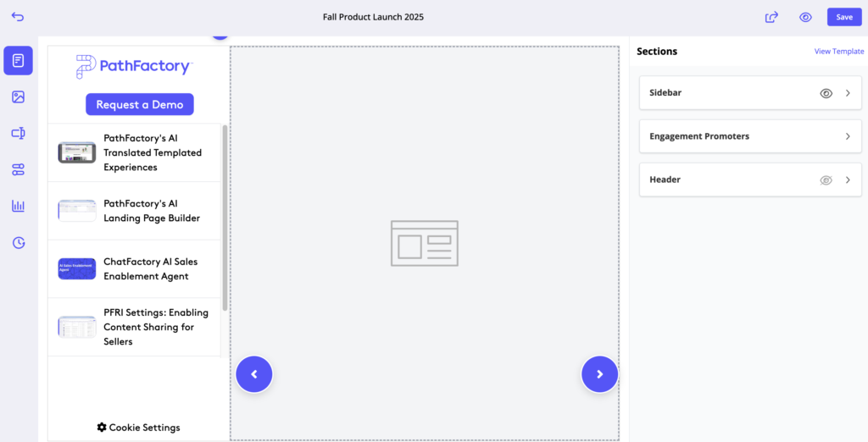This screenshot has width=868, height=442.
Task: Click the back arrow icon
Action: coord(18,17)
